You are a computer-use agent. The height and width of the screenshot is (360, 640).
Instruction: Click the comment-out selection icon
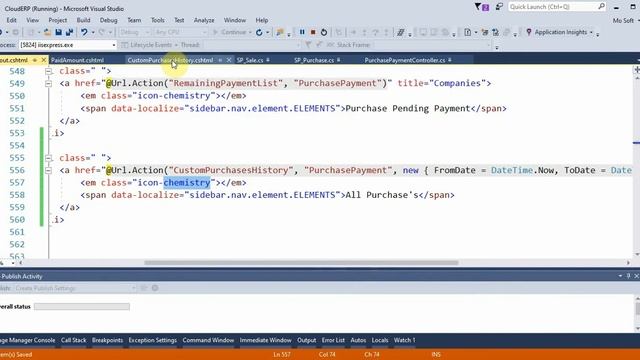(401, 32)
